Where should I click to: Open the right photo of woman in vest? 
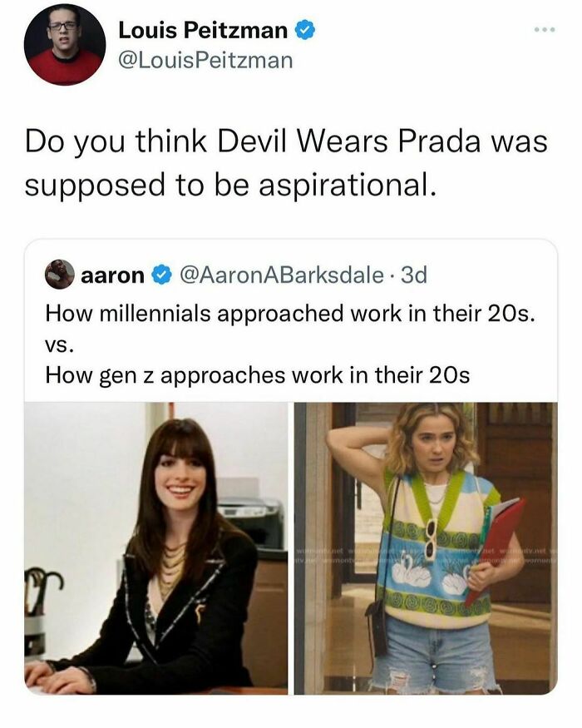[x=426, y=548]
